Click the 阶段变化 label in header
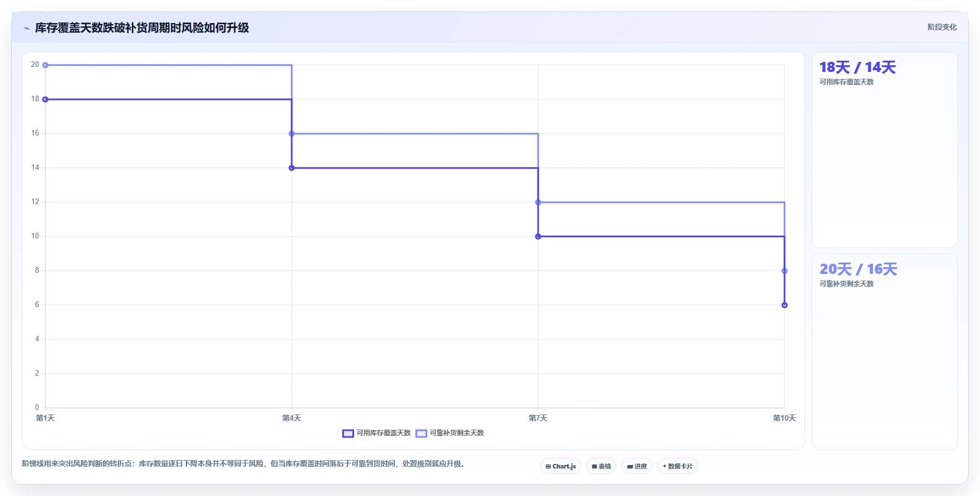Image resolution: width=980 pixels, height=496 pixels. 942,27
